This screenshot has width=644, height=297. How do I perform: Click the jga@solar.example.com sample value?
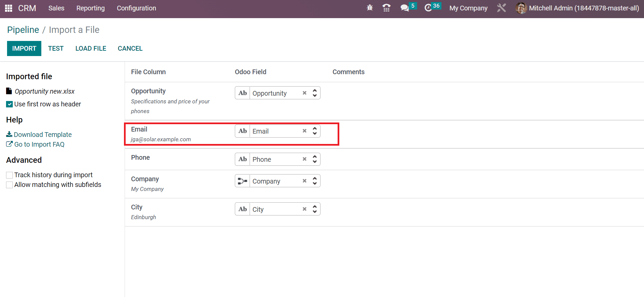pos(161,139)
